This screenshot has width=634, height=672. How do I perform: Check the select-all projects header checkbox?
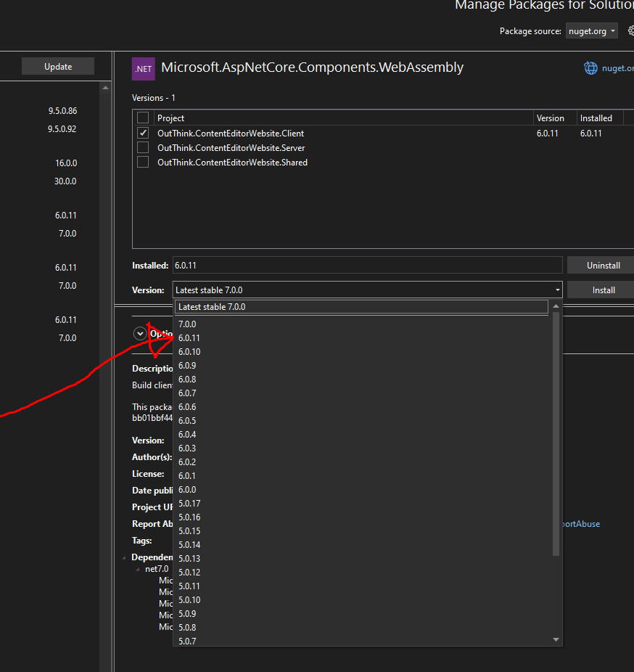click(x=143, y=118)
